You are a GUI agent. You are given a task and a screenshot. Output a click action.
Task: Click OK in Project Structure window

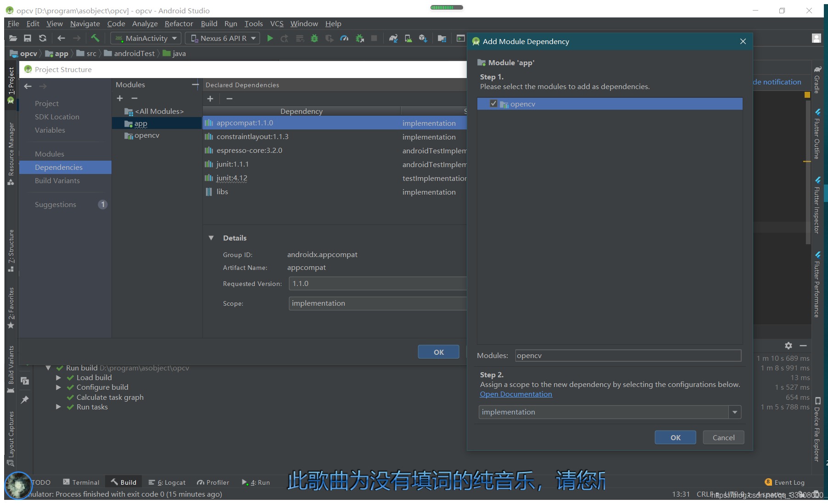click(x=438, y=352)
